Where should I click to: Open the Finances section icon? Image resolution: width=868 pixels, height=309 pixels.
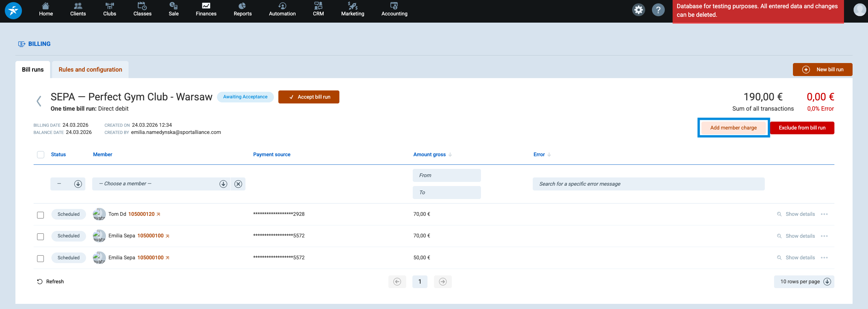click(206, 6)
